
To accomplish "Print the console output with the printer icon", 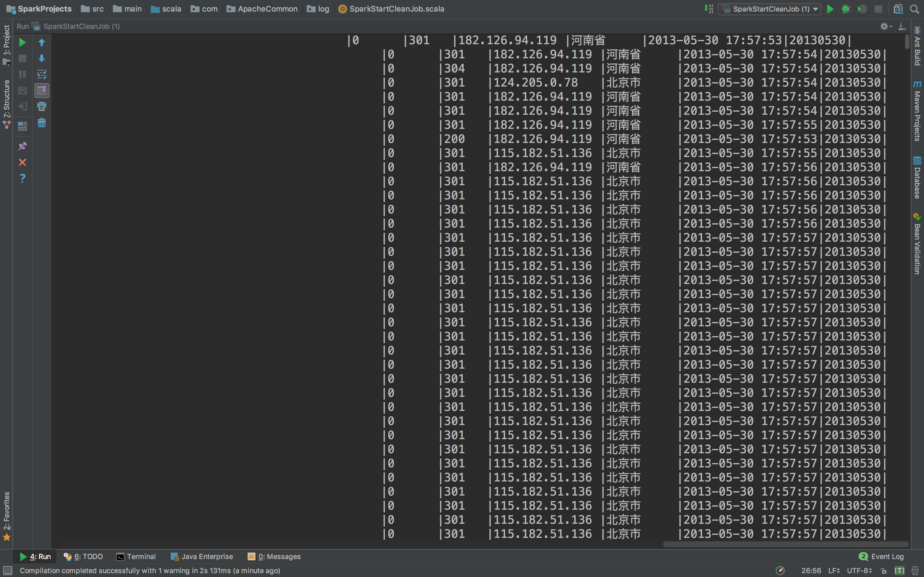I will [x=42, y=106].
